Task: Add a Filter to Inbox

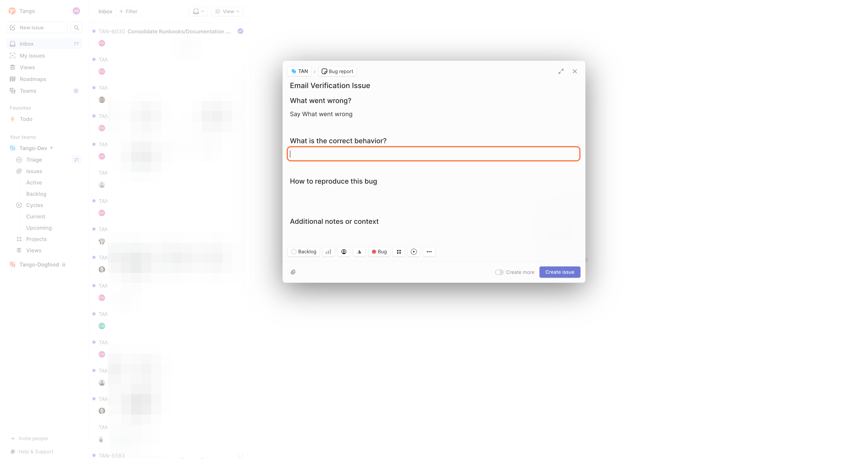Action: pos(128,12)
